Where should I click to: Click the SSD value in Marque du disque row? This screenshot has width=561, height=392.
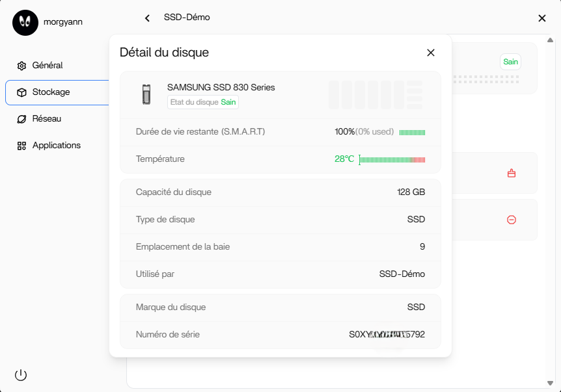click(416, 307)
